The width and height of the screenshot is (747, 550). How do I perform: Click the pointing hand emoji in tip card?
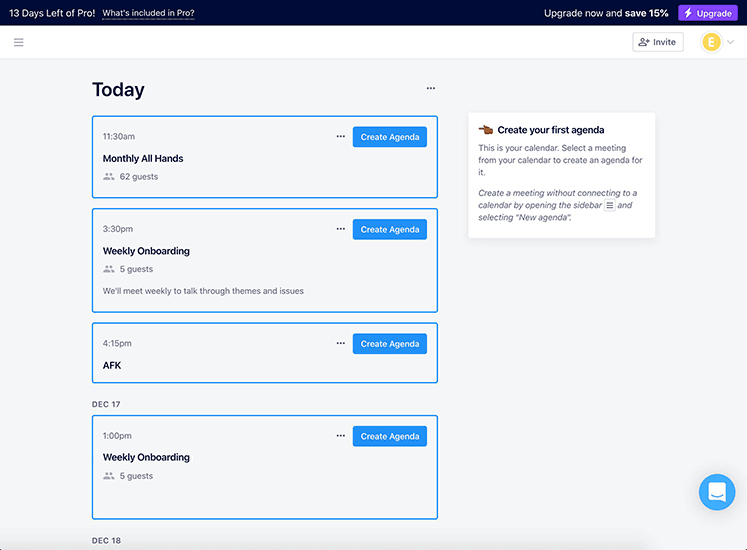coord(485,130)
